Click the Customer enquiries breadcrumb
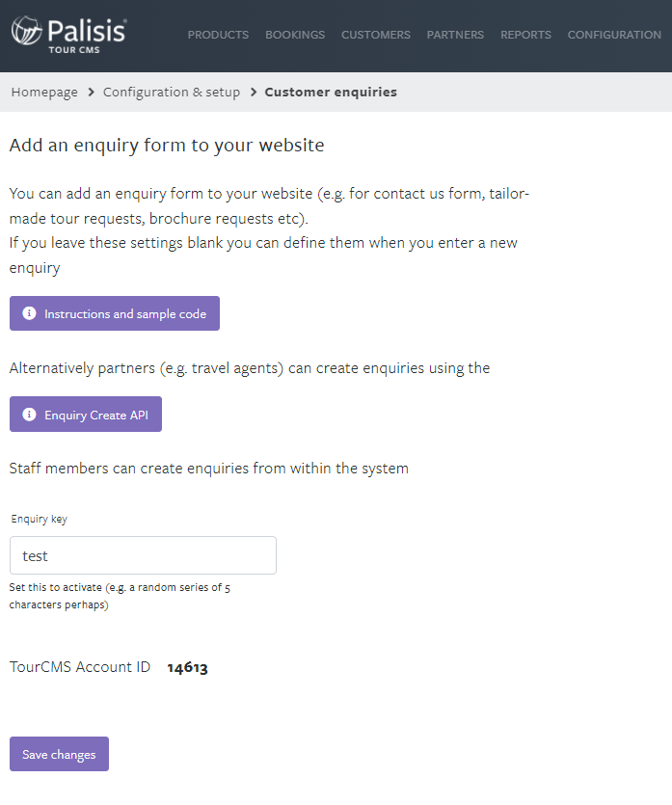 (x=331, y=92)
